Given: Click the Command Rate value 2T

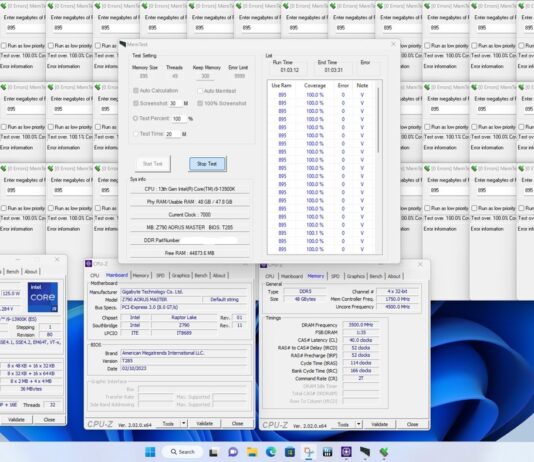Looking at the screenshot, I should click(x=361, y=378).
